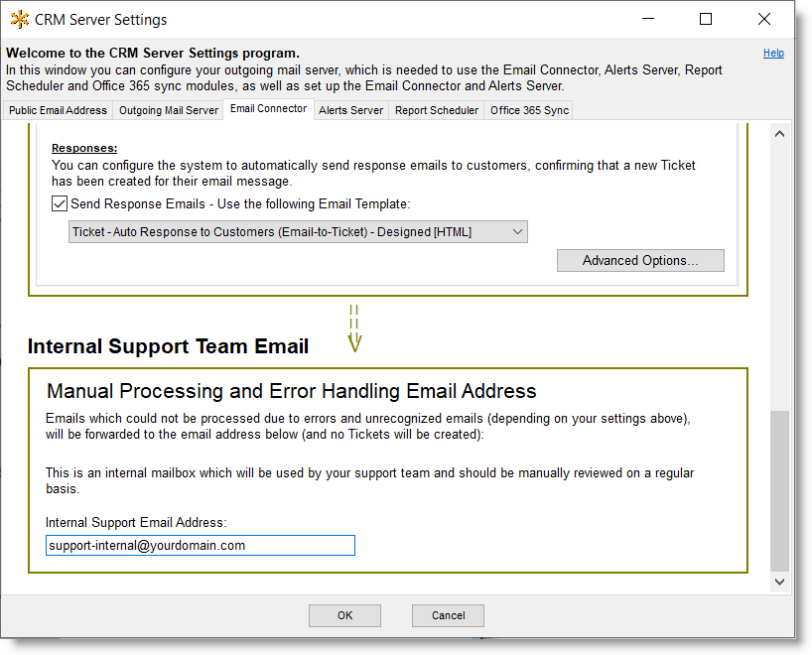Uncheck Send Response Emails checkbox
Screen dimensions: 812x655
(x=60, y=203)
